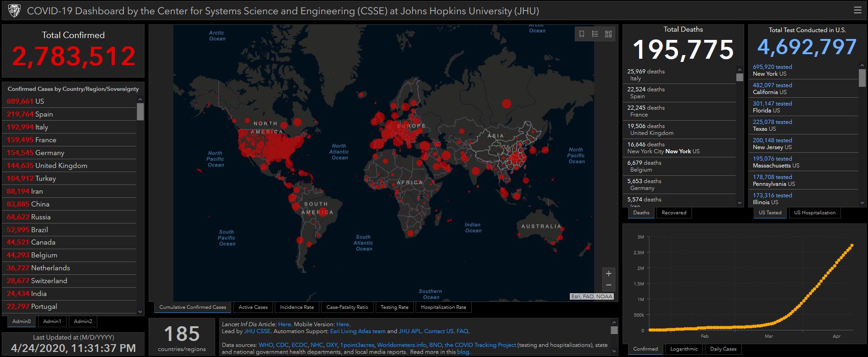Open the Case-Fatality Ratio tab

[x=347, y=307]
